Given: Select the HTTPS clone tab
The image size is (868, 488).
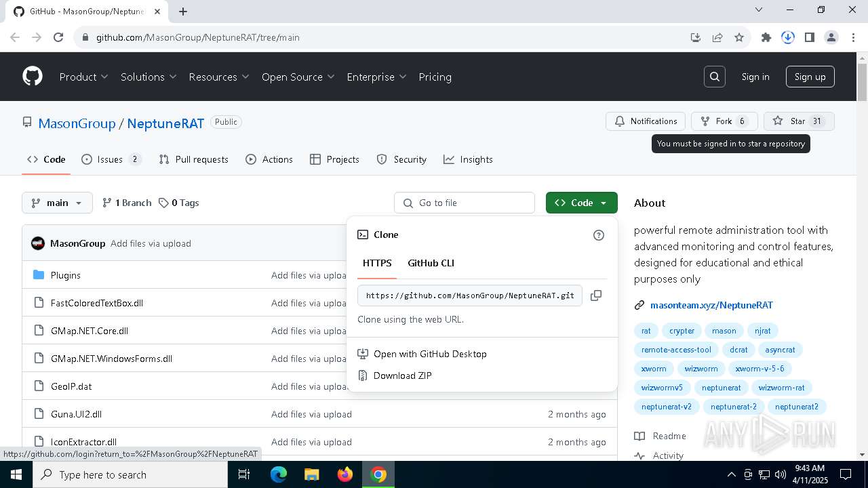Looking at the screenshot, I should pos(377,263).
